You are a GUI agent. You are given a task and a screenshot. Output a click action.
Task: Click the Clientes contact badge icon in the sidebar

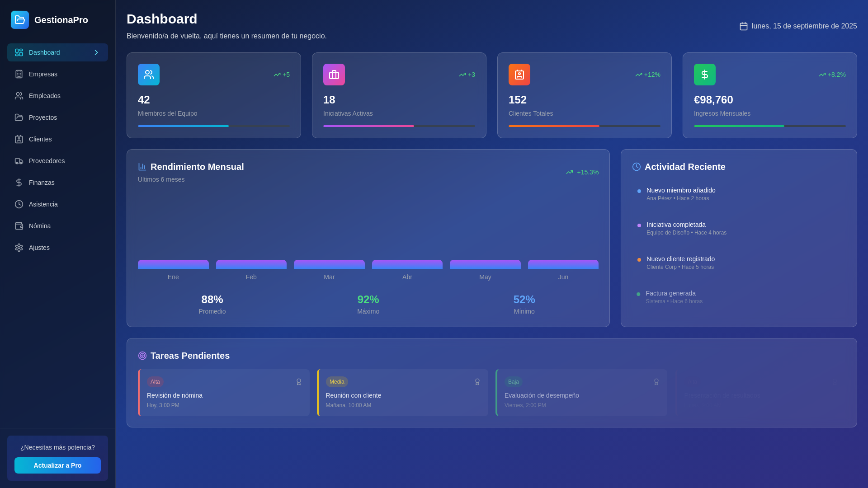point(19,139)
